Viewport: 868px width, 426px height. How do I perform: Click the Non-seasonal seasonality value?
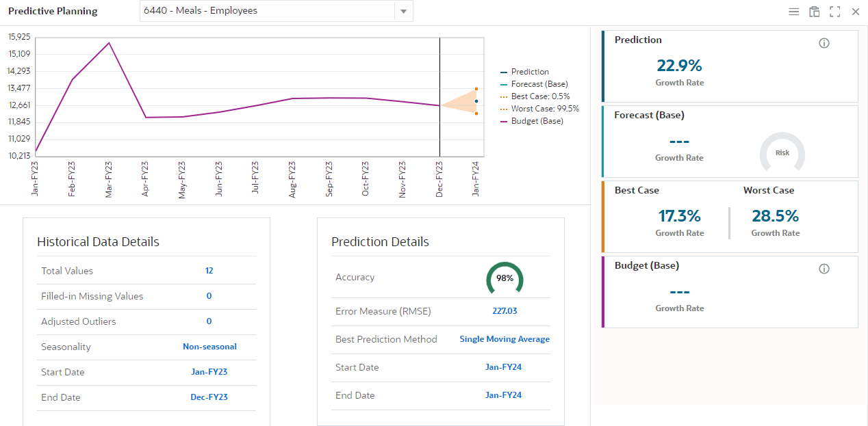[209, 347]
